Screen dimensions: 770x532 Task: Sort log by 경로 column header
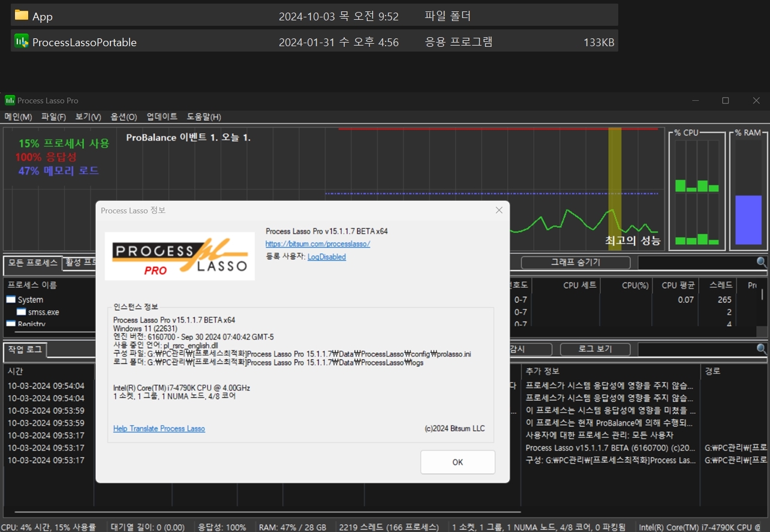tap(713, 371)
